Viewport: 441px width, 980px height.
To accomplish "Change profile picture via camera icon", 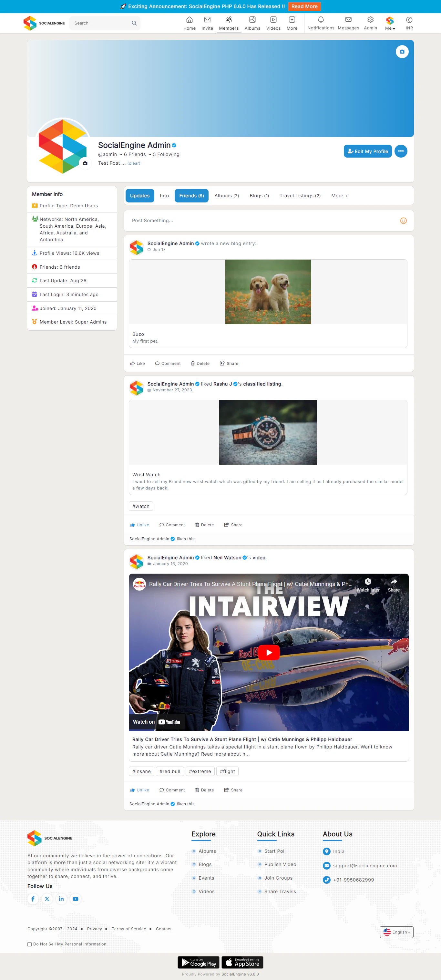I will (x=85, y=163).
